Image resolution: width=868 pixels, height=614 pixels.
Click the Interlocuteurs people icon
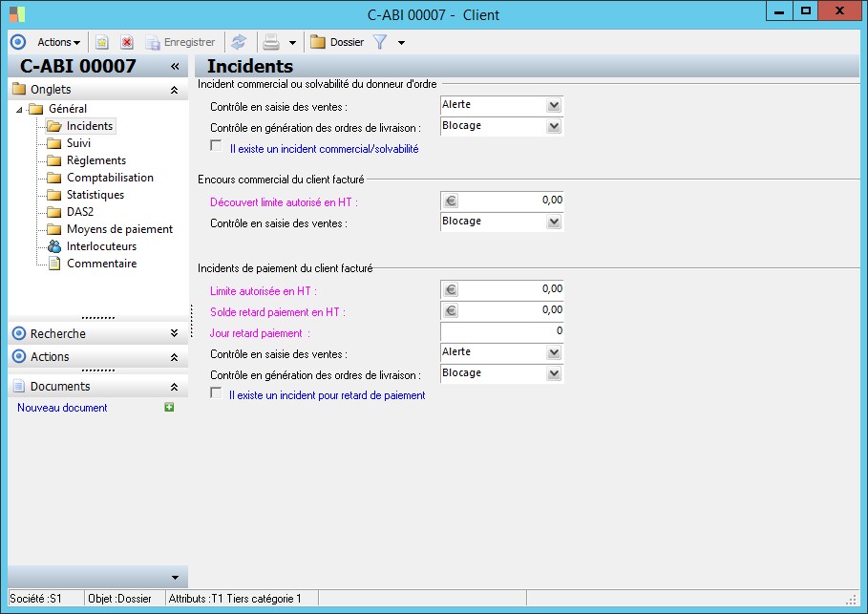pos(54,246)
